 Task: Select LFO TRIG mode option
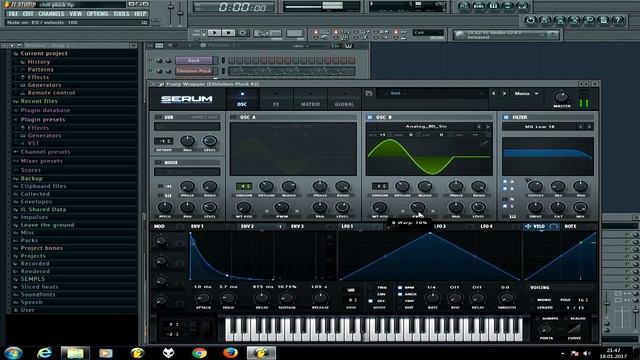[370, 287]
